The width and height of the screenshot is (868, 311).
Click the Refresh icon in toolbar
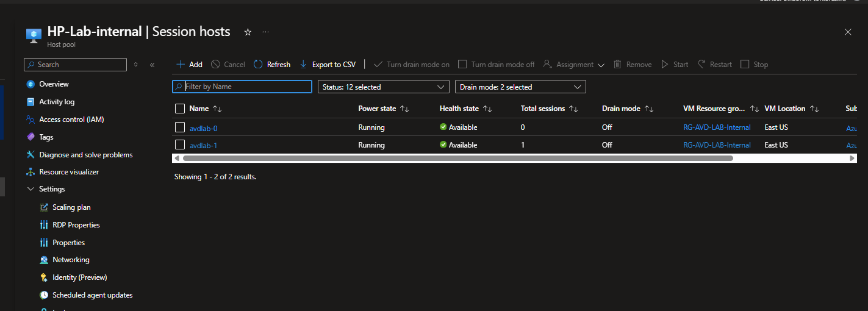click(x=258, y=64)
